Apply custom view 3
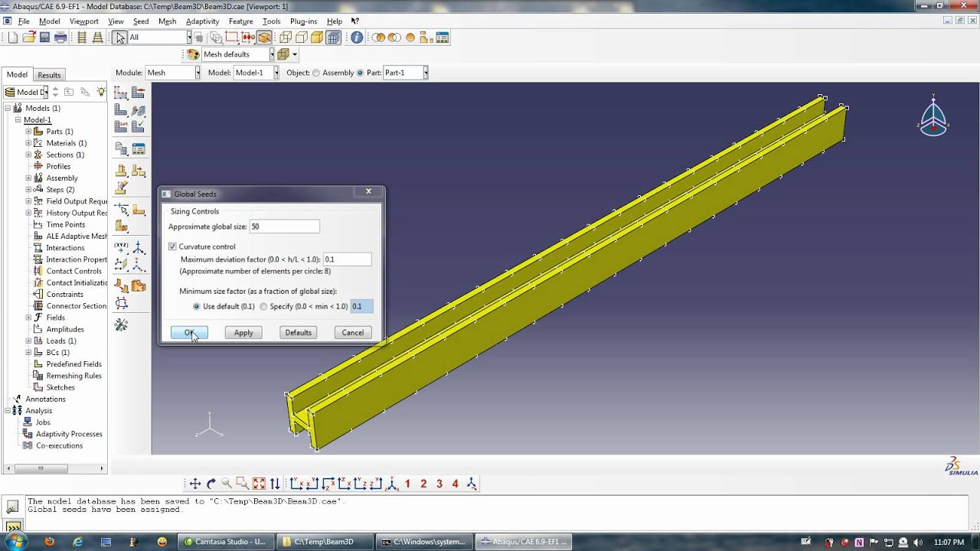 click(439, 484)
